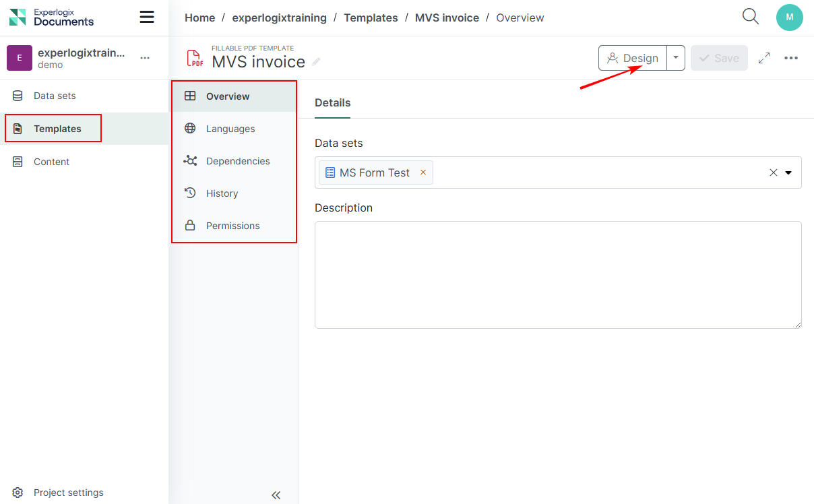Go to the Dependencies section

(x=238, y=161)
